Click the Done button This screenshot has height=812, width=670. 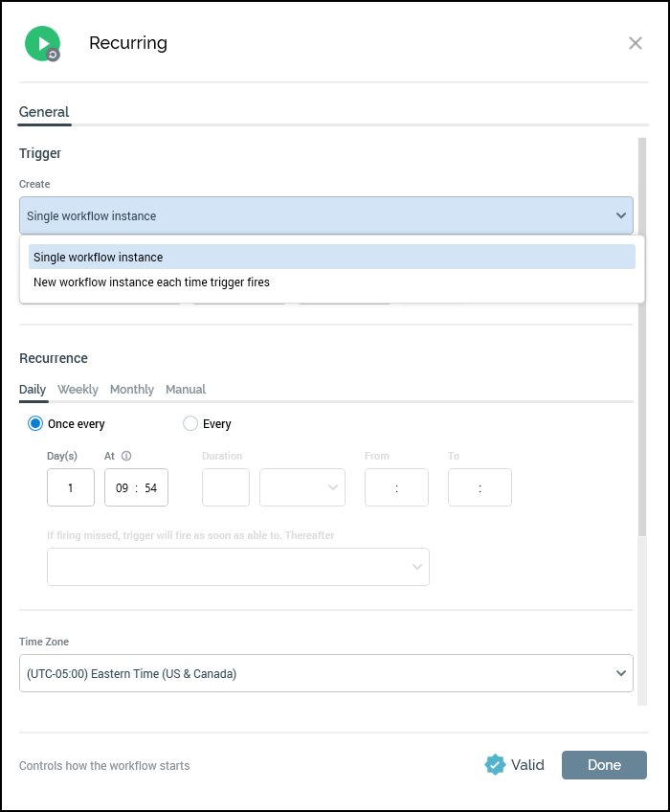(x=604, y=764)
